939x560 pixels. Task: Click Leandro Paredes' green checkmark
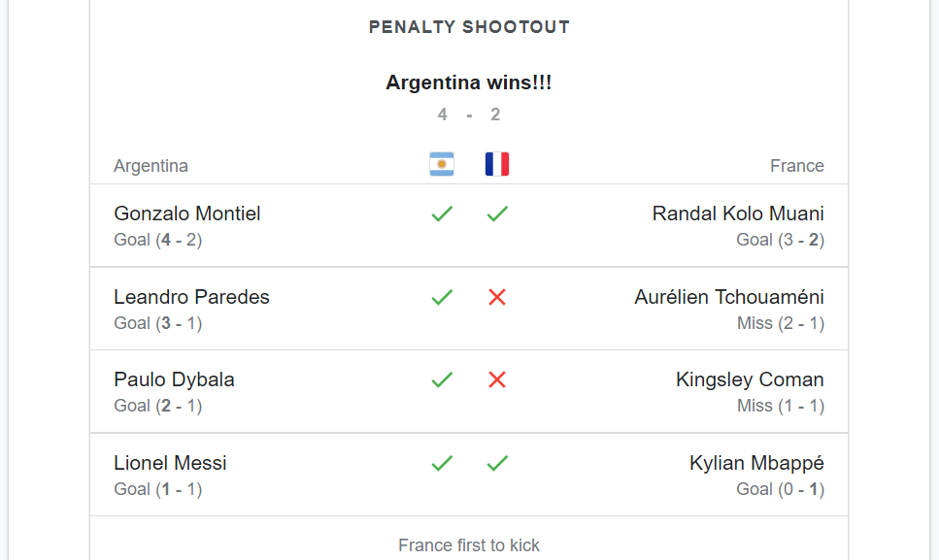tap(442, 297)
